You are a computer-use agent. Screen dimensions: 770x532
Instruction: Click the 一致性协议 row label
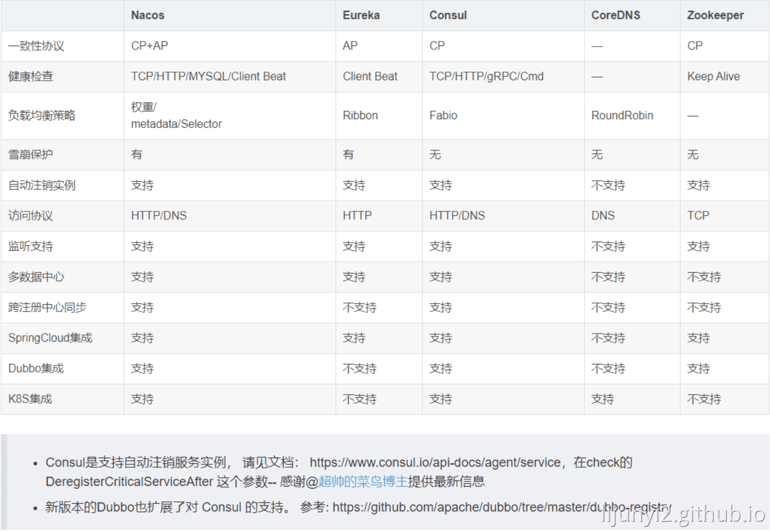point(36,46)
